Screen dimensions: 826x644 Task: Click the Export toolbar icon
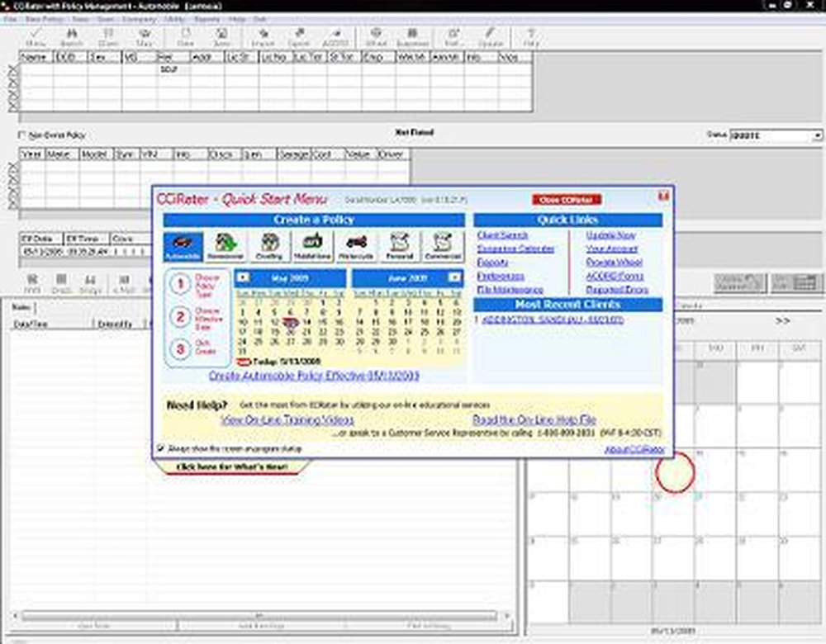coord(299,37)
